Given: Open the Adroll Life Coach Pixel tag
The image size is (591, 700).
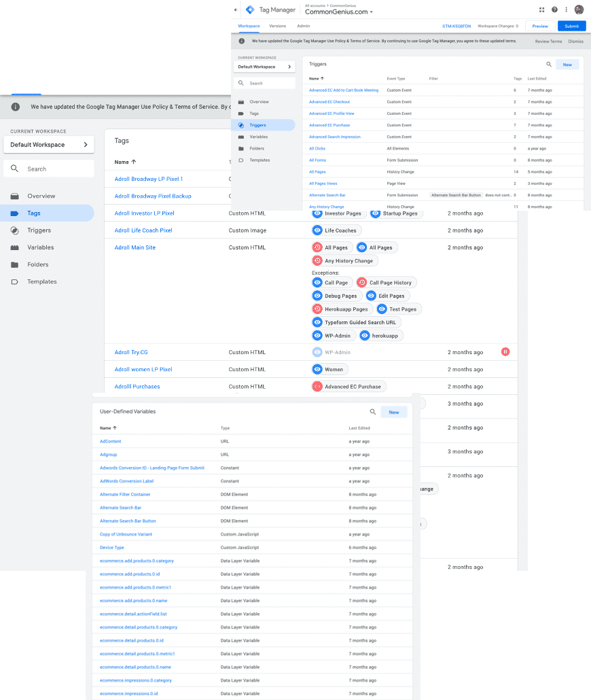Looking at the screenshot, I should (143, 230).
